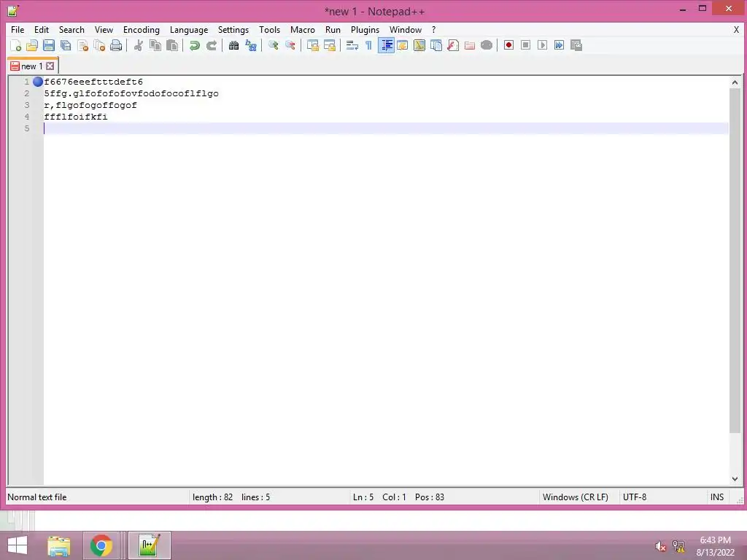The width and height of the screenshot is (747, 560).
Task: Remove the blue bookmark on line 1
Action: pyautogui.click(x=38, y=82)
